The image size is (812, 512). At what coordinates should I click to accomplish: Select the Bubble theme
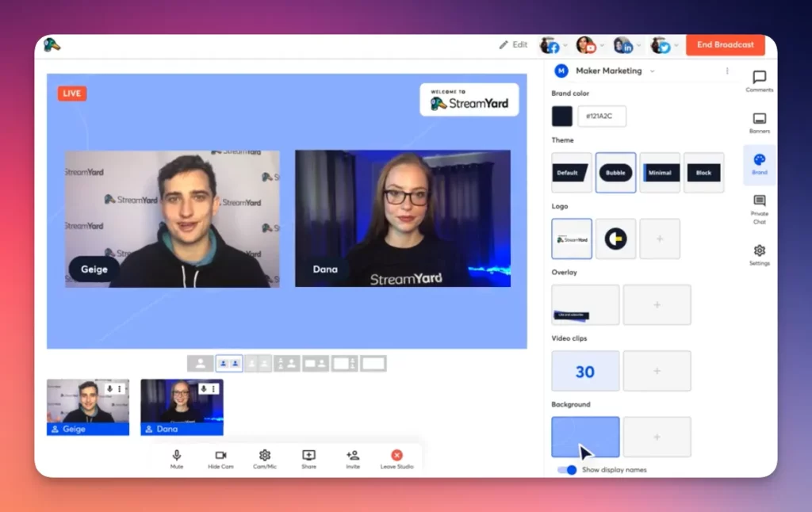click(615, 172)
